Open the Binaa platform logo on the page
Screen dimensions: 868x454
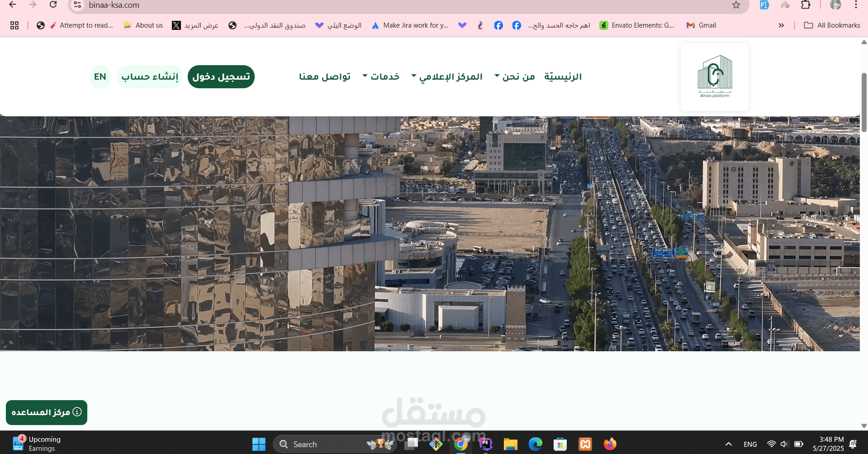[x=714, y=76]
